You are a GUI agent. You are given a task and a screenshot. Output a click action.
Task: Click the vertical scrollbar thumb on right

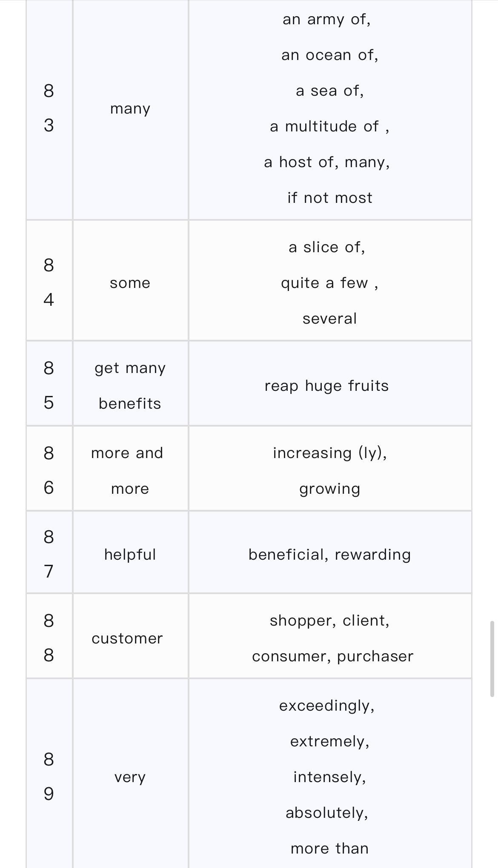[492, 658]
